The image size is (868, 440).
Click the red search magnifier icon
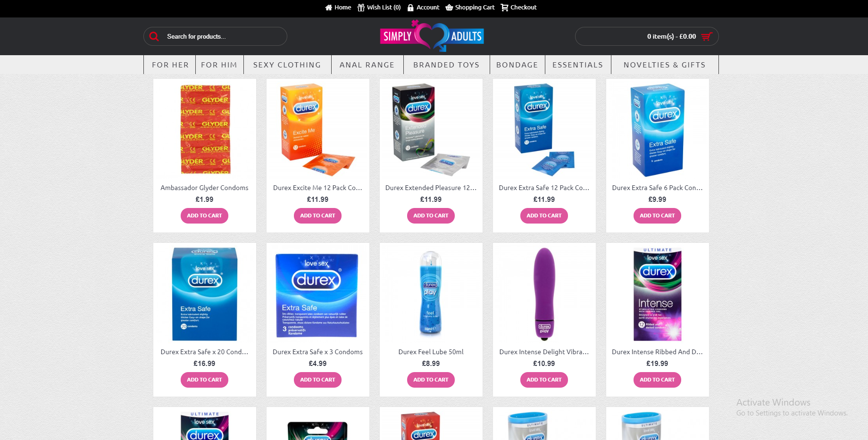point(154,36)
